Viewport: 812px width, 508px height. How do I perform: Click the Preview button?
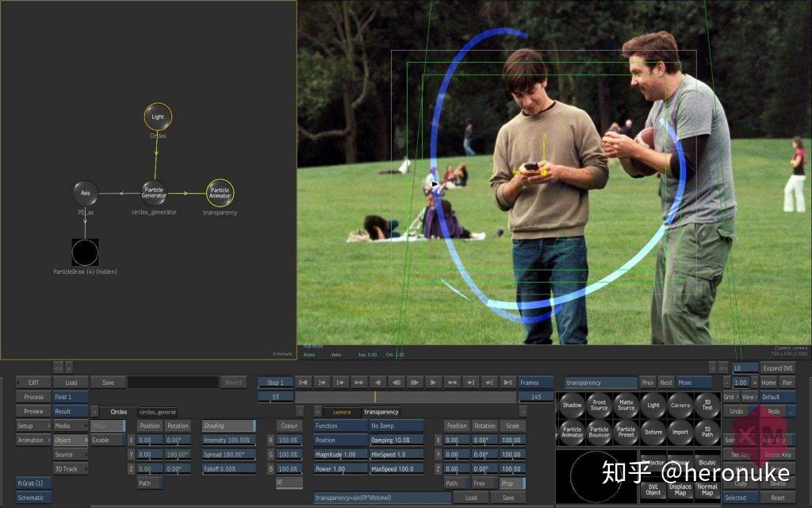(x=33, y=411)
